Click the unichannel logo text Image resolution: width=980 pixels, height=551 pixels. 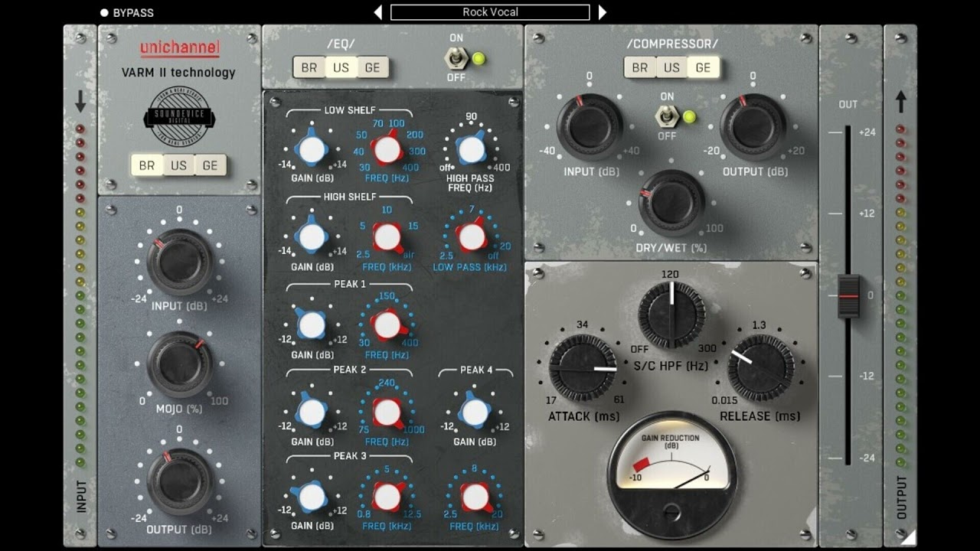[180, 48]
